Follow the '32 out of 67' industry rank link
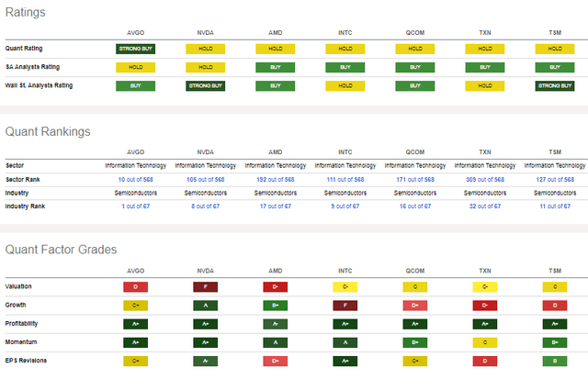588x379 pixels. pyautogui.click(x=485, y=206)
